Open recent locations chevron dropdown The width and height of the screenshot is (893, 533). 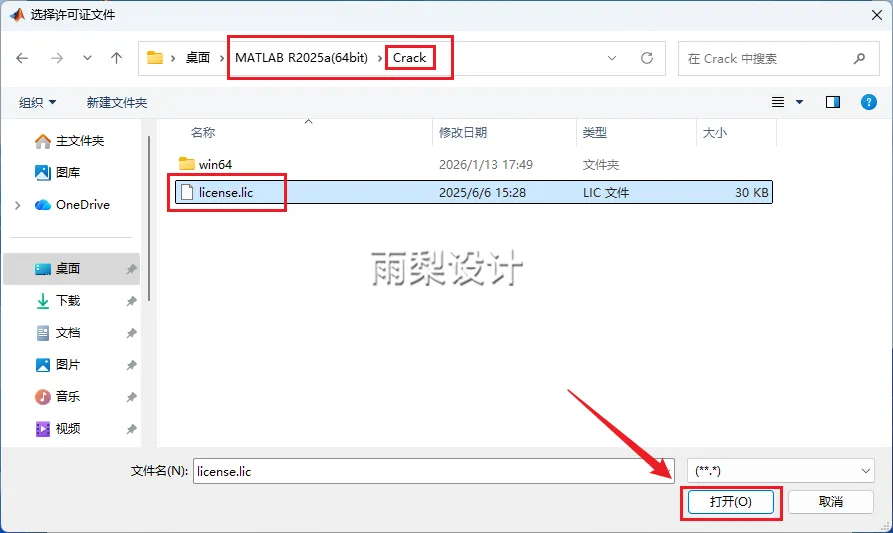point(87,58)
